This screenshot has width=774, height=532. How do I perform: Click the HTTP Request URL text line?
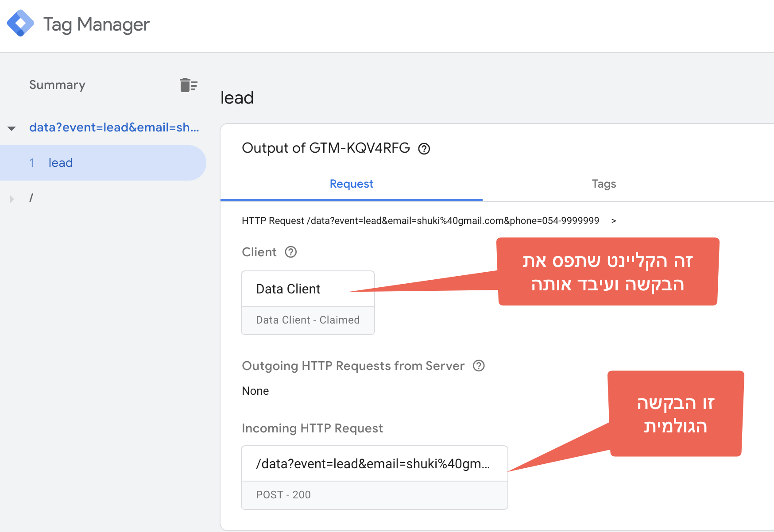point(420,220)
